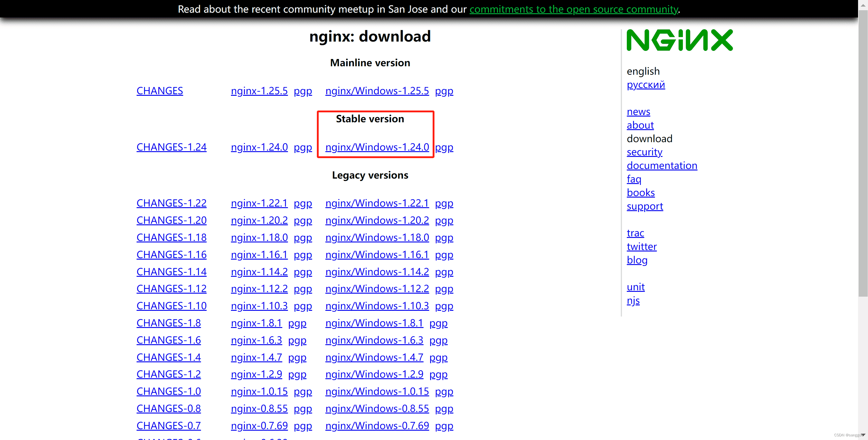Image resolution: width=868 pixels, height=440 pixels.
Task: Download nginx/Windows-1.10.3
Action: tap(377, 305)
